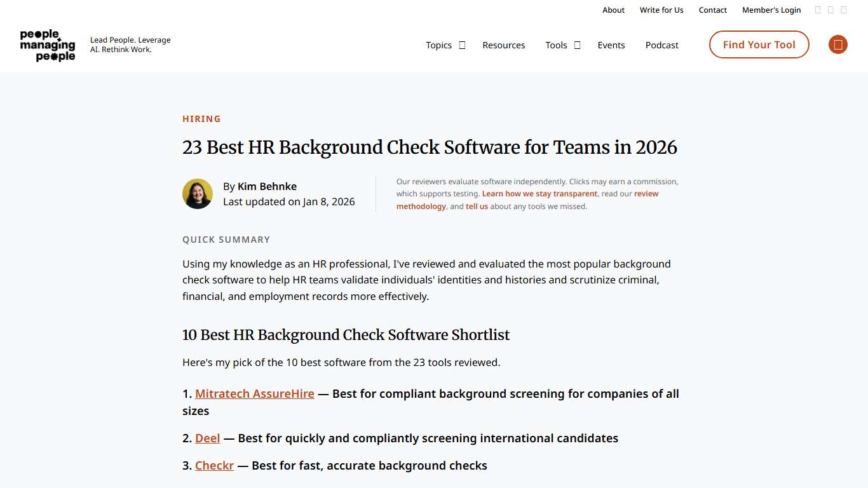
Task: Click the 'Learn how we stay transparent' link
Action: coord(539,193)
